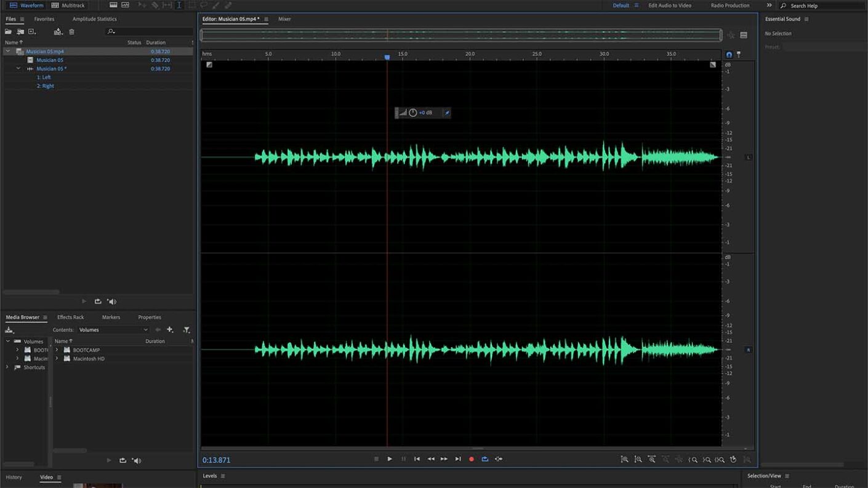
Task: Switch to Spectral Frequency Display
Action: tap(126, 5)
